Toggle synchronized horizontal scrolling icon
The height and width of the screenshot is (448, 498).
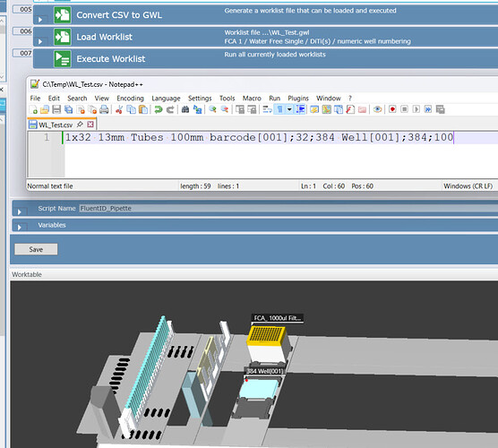(x=252, y=109)
